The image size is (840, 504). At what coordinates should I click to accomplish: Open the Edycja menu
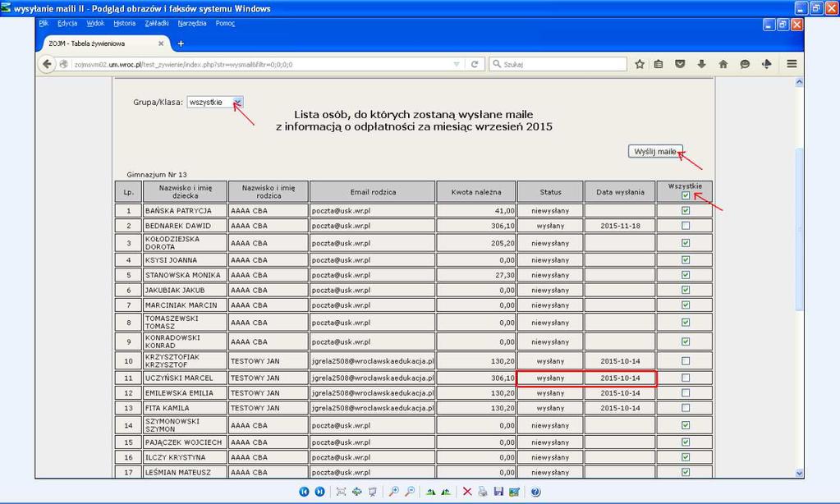pos(67,23)
